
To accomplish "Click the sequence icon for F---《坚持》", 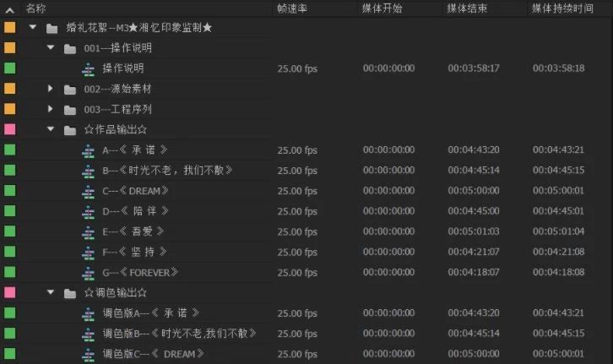I will [x=89, y=253].
